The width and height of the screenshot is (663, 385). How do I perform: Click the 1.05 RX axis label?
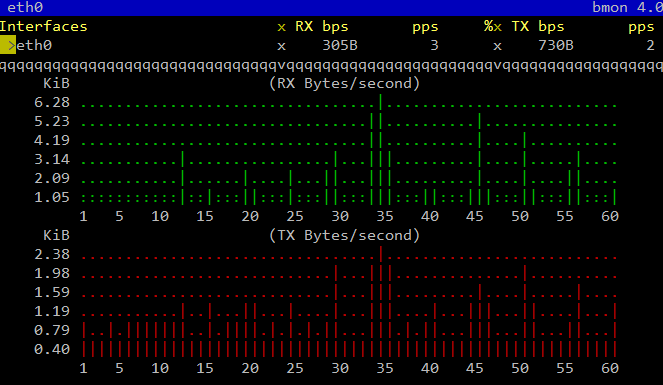(x=52, y=197)
